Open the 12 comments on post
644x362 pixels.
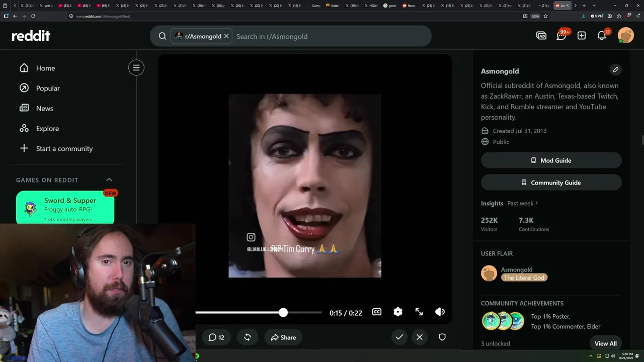(x=216, y=337)
